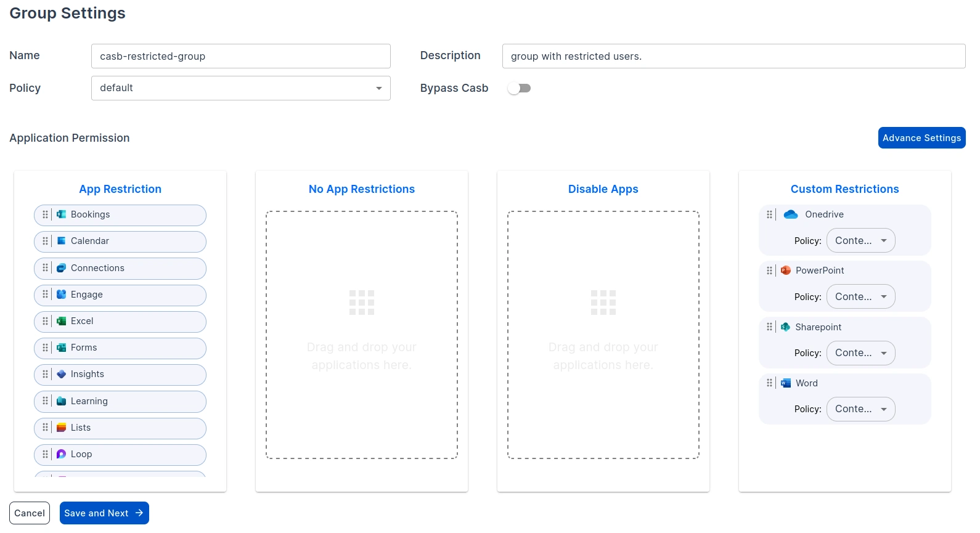
Task: Grab the drag handle for Word
Action: tap(769, 383)
